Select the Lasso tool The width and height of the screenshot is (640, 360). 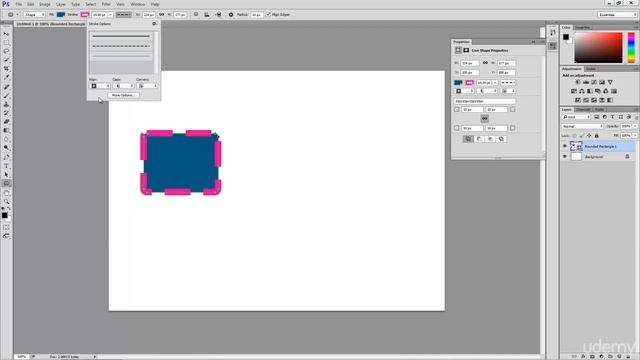click(x=6, y=51)
